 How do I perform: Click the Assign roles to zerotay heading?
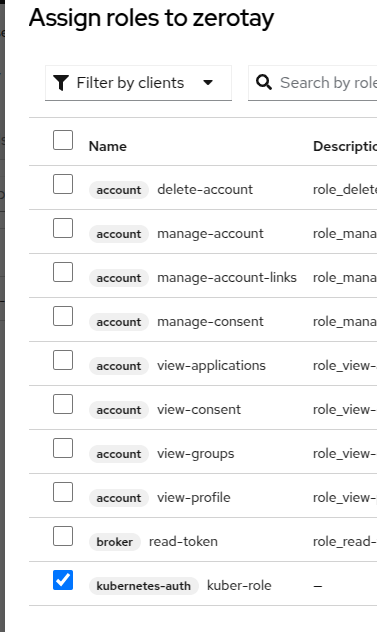pyautogui.click(x=151, y=18)
